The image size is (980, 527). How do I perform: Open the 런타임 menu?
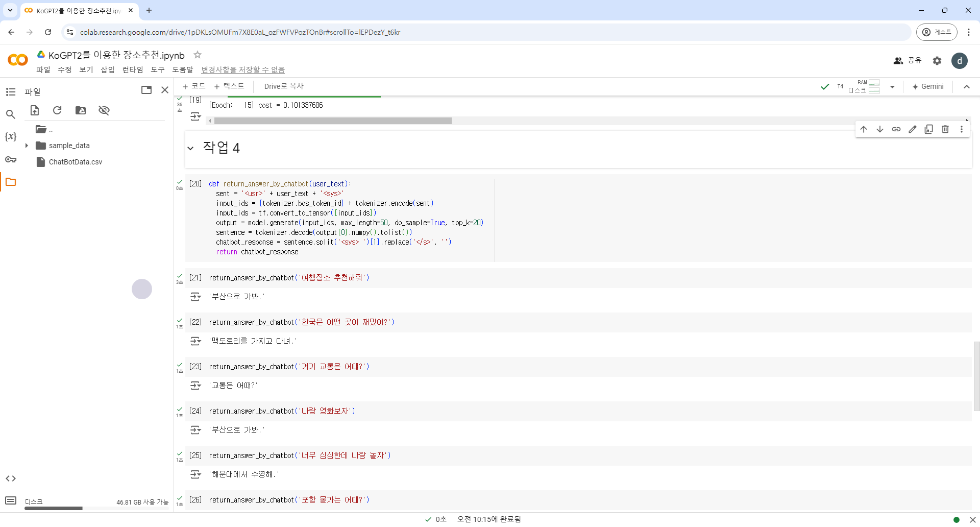tap(132, 69)
